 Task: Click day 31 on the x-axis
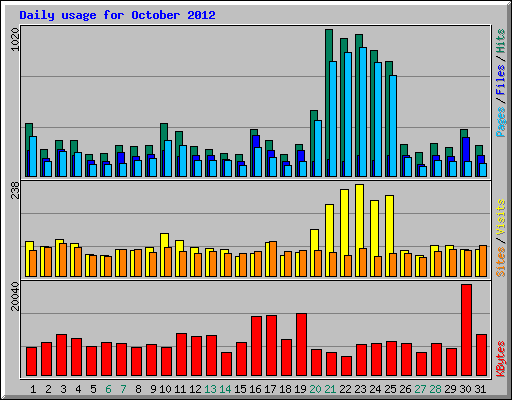point(480,389)
